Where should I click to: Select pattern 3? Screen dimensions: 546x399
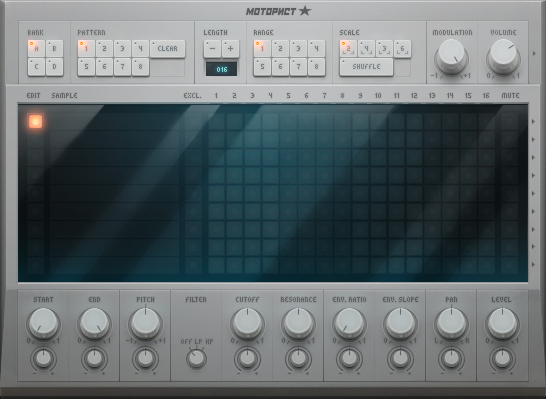point(122,49)
